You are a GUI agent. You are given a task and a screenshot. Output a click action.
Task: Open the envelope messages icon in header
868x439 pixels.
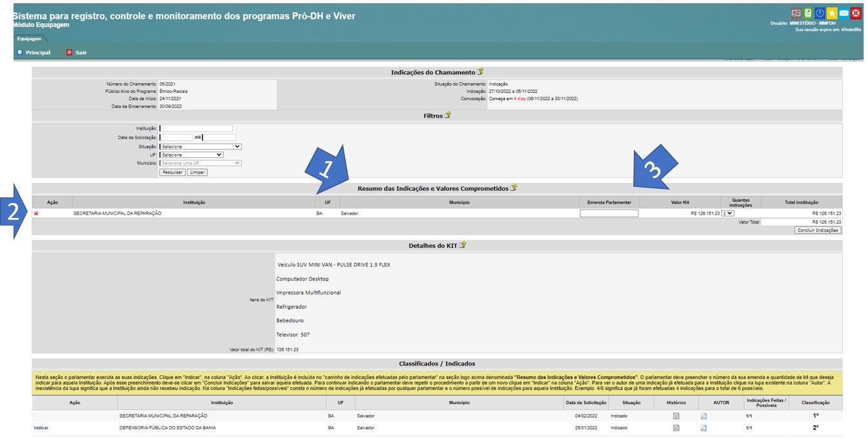pyautogui.click(x=843, y=13)
